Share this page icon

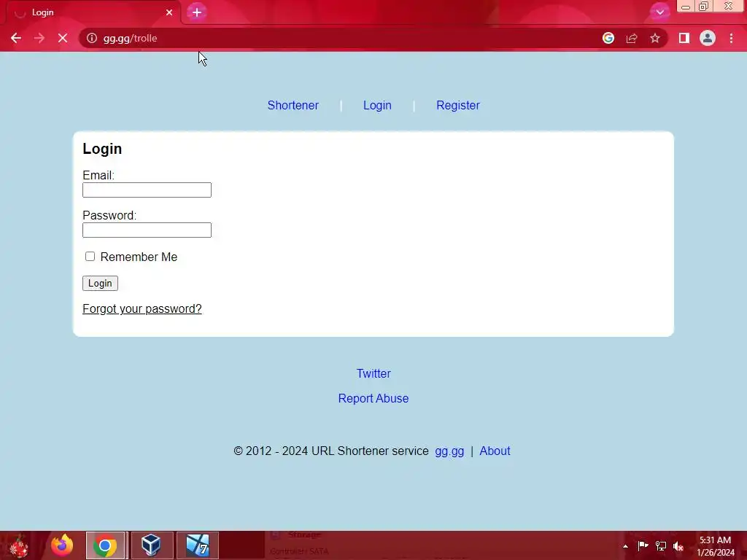(632, 38)
